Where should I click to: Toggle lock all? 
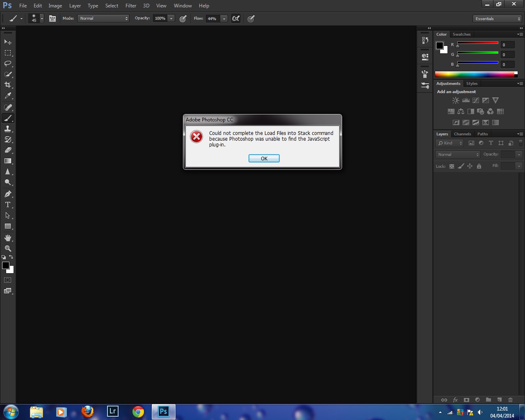pyautogui.click(x=479, y=166)
